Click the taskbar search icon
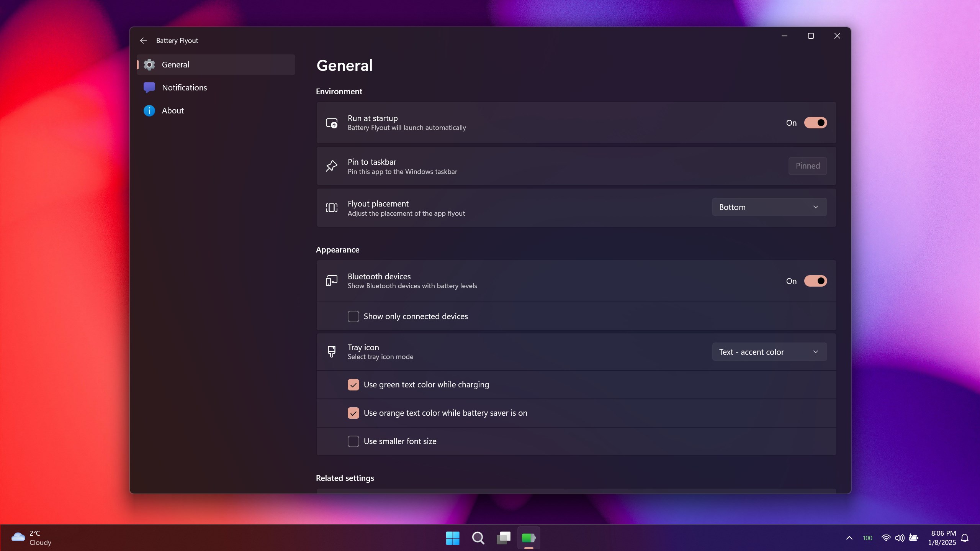Viewport: 980px width, 551px height. click(x=478, y=538)
